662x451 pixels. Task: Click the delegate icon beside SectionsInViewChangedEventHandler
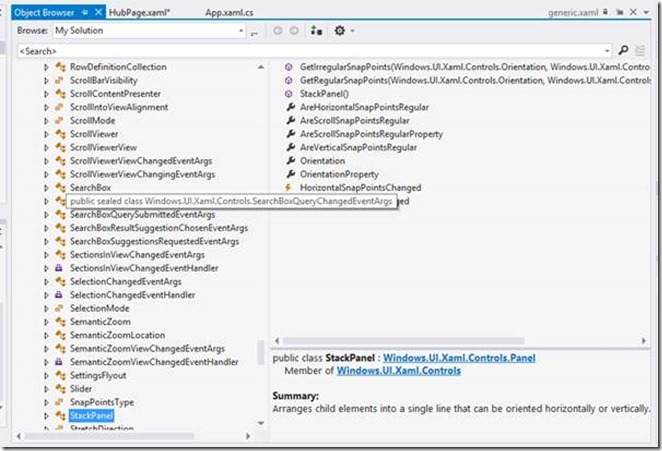[59, 268]
